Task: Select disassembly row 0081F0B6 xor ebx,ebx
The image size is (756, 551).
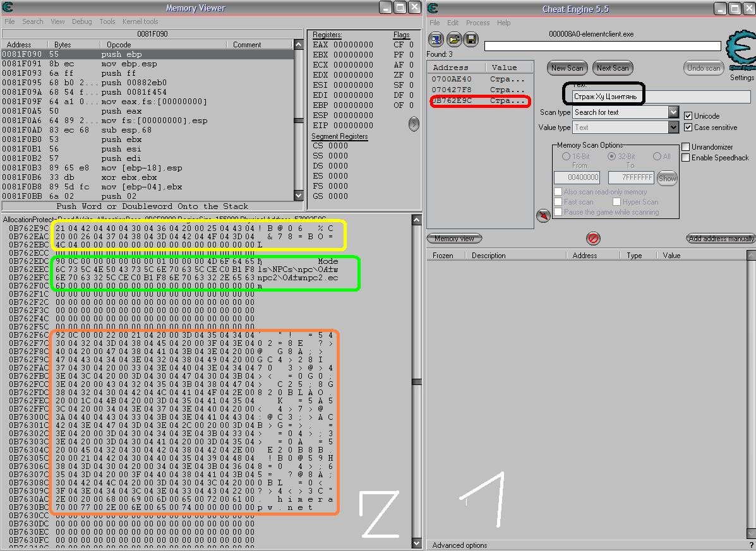Action: click(148, 177)
